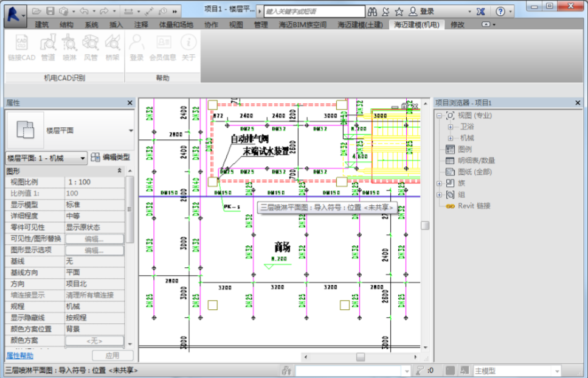The image size is (588, 378).
Task: Expand the 组 groups node
Action: (x=439, y=195)
